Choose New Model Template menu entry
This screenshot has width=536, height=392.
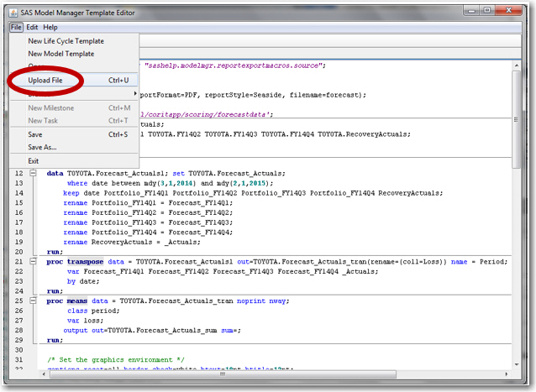click(x=61, y=54)
